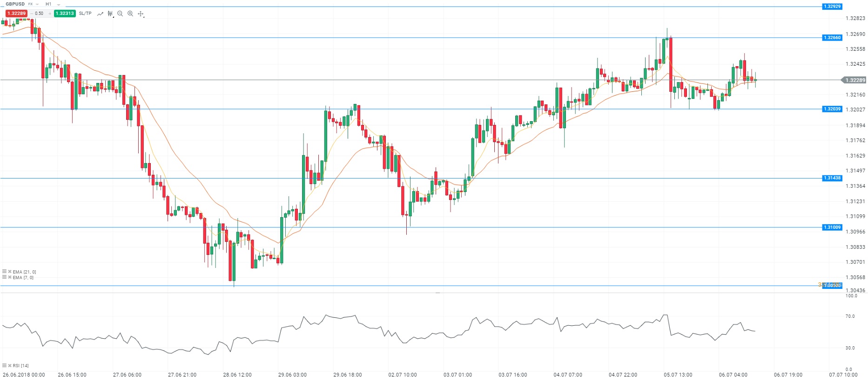
Task: Zoom in the chart
Action: coord(130,14)
